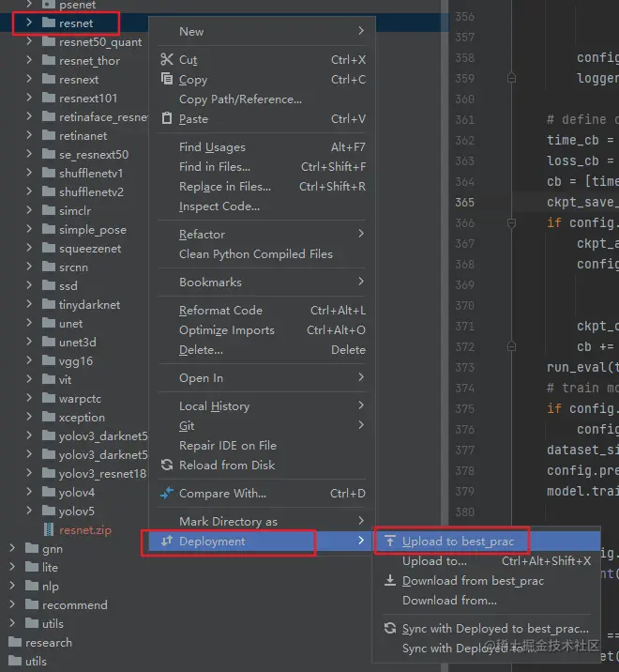Screen dimensions: 619x672
Task: Click the bottom utils folder icon
Action: 15,661
